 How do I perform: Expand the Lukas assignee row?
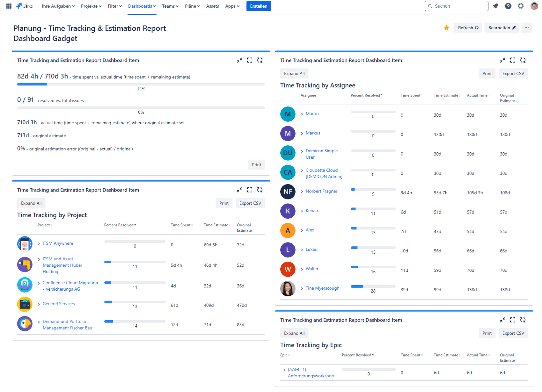(302, 250)
